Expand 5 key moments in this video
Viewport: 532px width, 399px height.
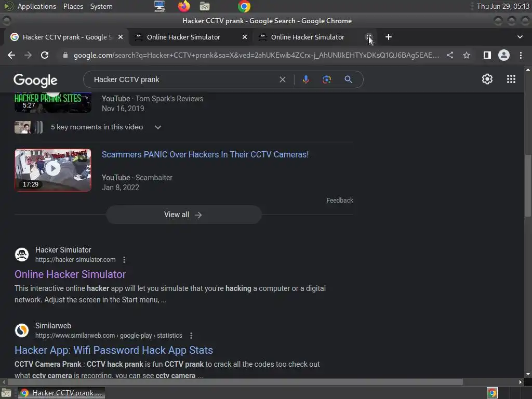point(158,127)
